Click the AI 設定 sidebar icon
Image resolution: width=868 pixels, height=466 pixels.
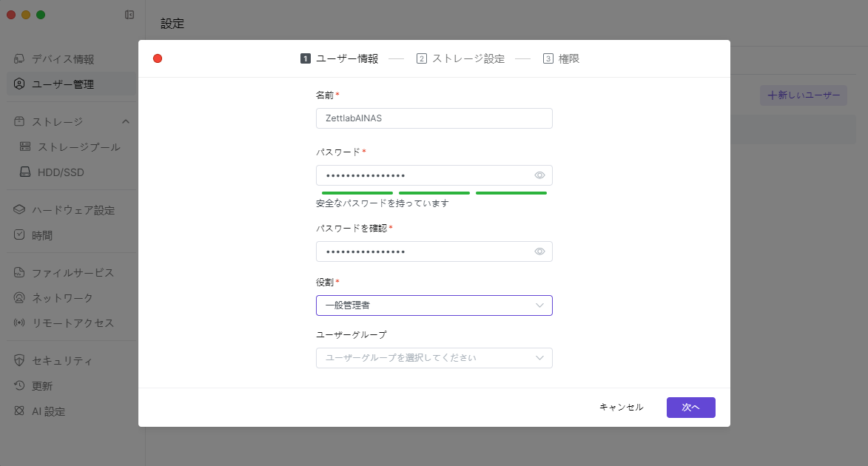tap(19, 411)
